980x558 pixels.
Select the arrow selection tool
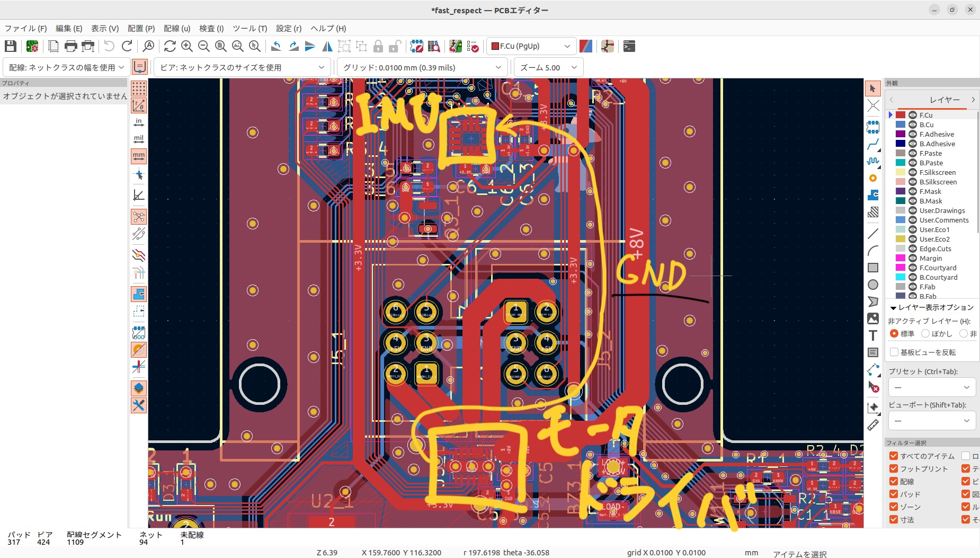(x=873, y=88)
